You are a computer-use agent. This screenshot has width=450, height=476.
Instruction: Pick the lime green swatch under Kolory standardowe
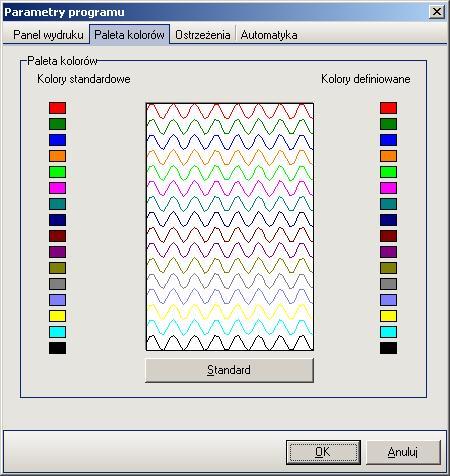coord(58,172)
